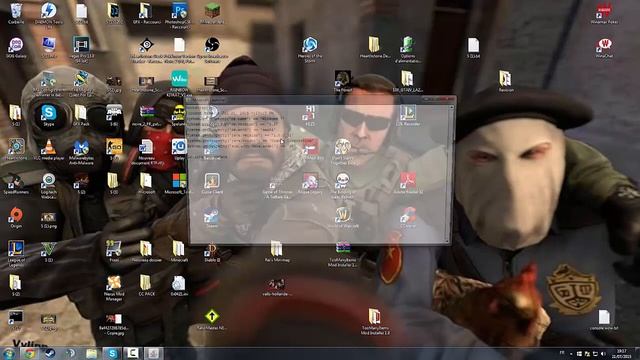Open the Curse app in taskbar
640x360 pixels.
[132, 353]
